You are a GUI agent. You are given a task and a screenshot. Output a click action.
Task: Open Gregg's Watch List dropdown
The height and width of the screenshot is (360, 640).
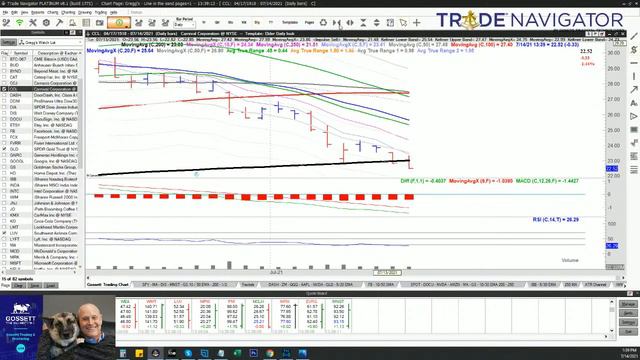50,42
